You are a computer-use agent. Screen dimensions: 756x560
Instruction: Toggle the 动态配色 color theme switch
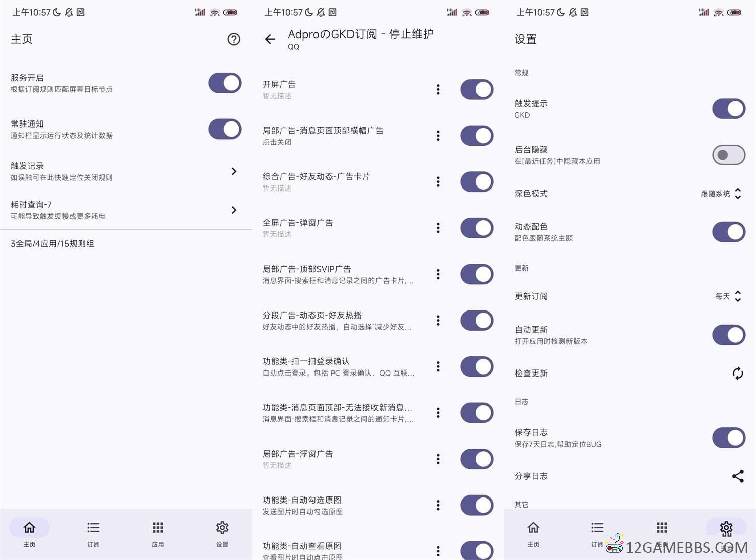[728, 232]
